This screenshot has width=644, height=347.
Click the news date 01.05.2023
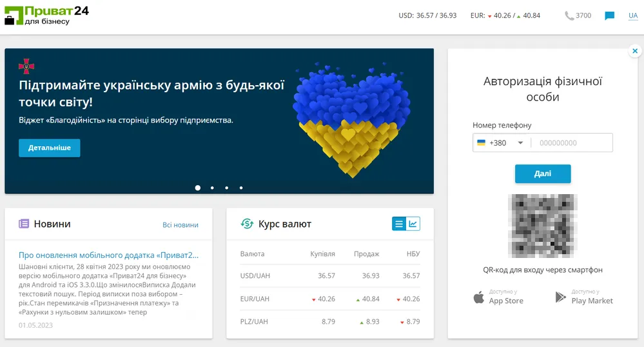(x=35, y=325)
